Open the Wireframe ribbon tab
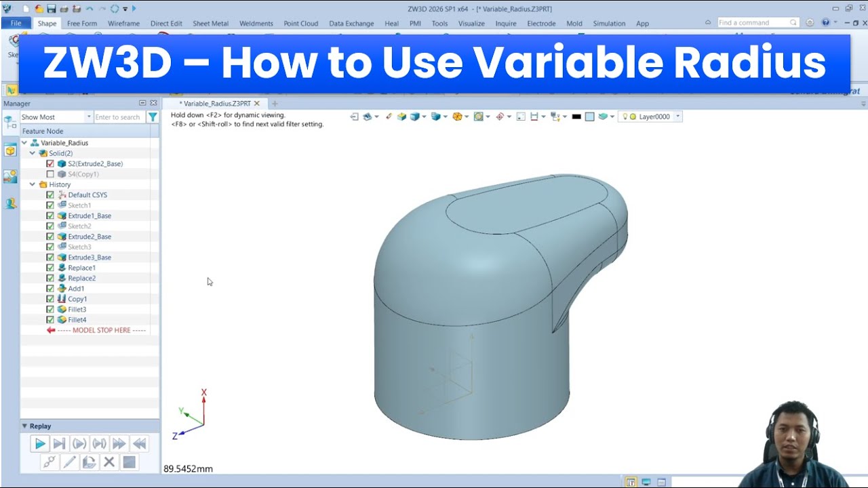The width and height of the screenshot is (868, 488). [x=123, y=23]
